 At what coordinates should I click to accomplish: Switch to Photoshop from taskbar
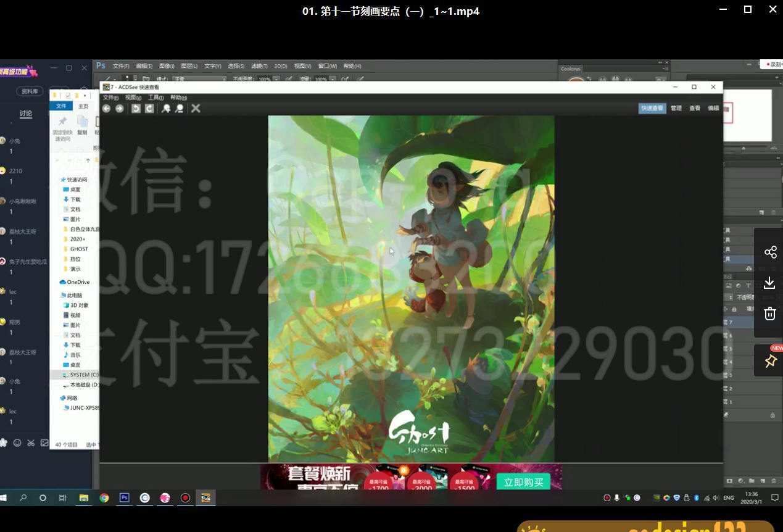tap(125, 497)
